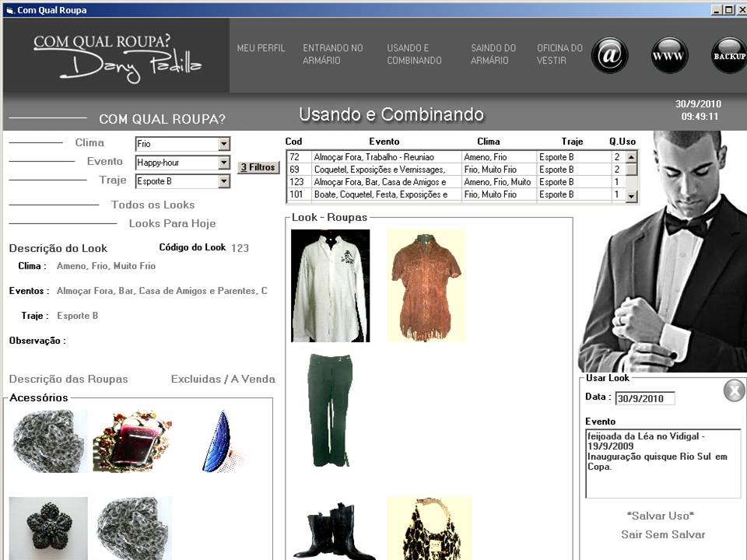747x560 pixels.
Task: Click the Clima column header in table
Action: tap(489, 142)
